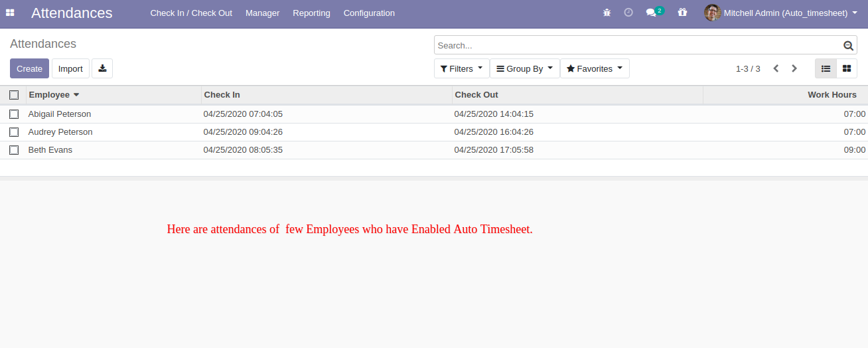This screenshot has height=348, width=868.
Task: Click into the Search field
Action: click(x=637, y=45)
